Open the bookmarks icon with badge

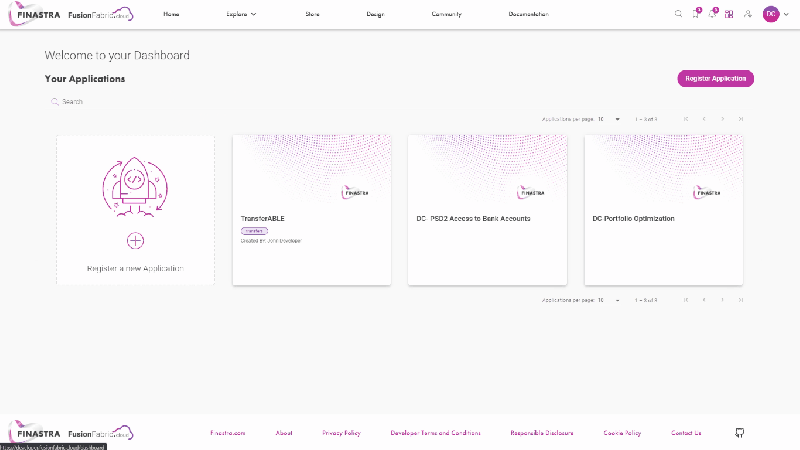tap(696, 14)
